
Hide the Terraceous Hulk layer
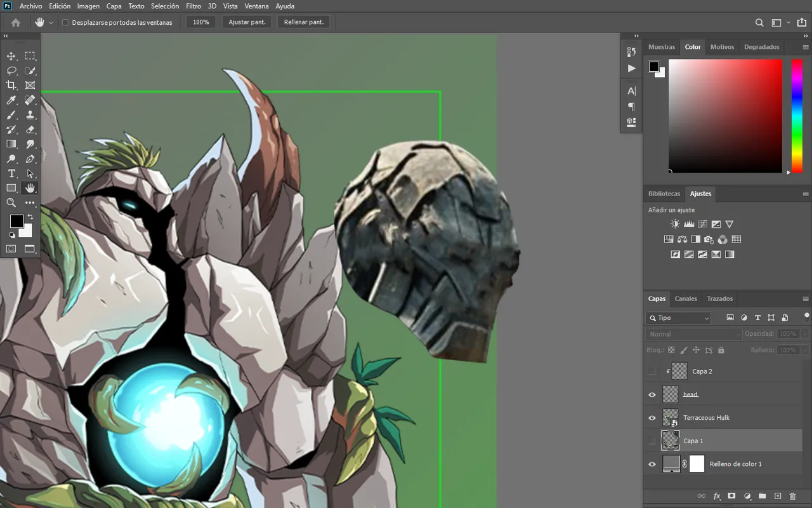(x=652, y=418)
